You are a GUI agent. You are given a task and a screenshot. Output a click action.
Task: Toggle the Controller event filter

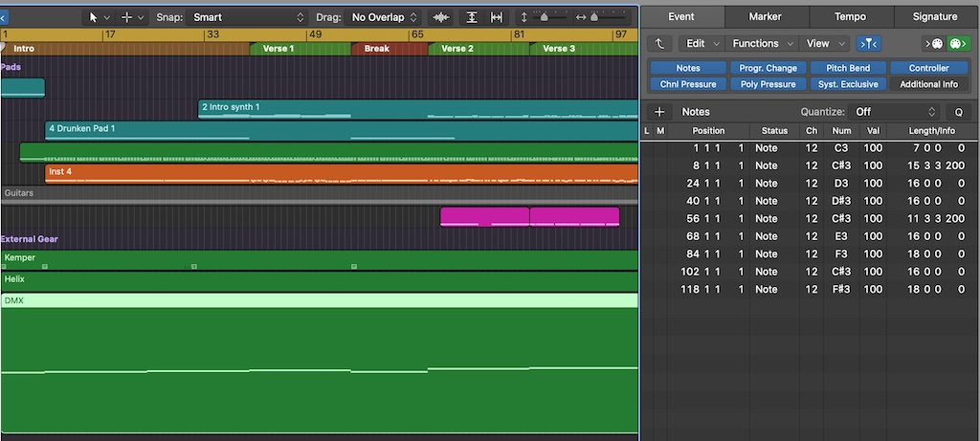pos(928,68)
